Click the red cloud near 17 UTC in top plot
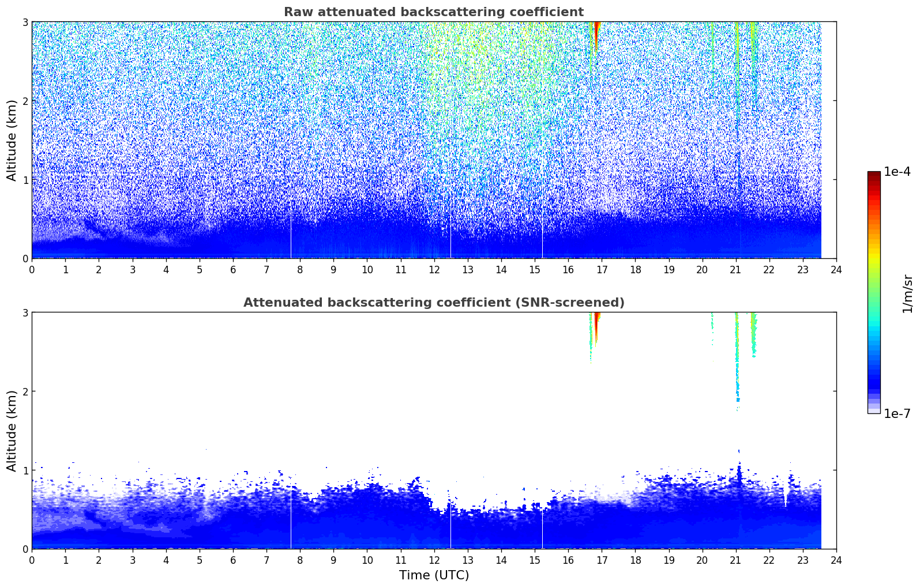The height and width of the screenshot is (588, 920). click(x=596, y=35)
